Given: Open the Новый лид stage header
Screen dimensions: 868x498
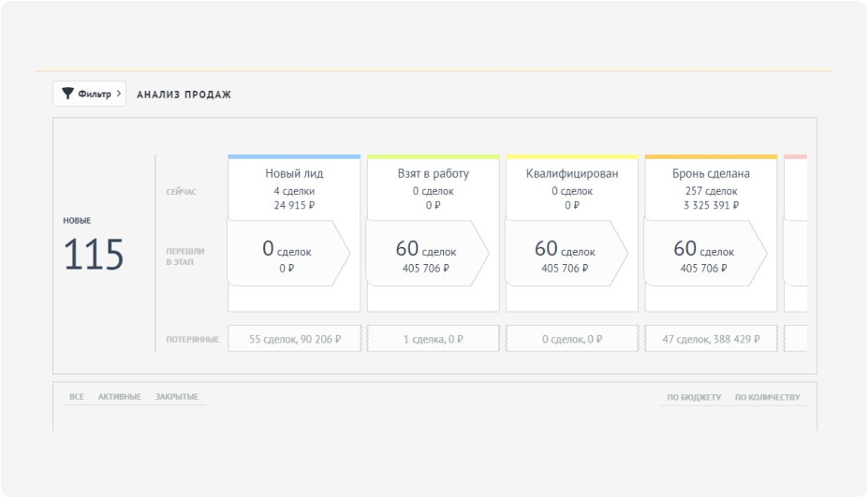Looking at the screenshot, I should point(294,173).
